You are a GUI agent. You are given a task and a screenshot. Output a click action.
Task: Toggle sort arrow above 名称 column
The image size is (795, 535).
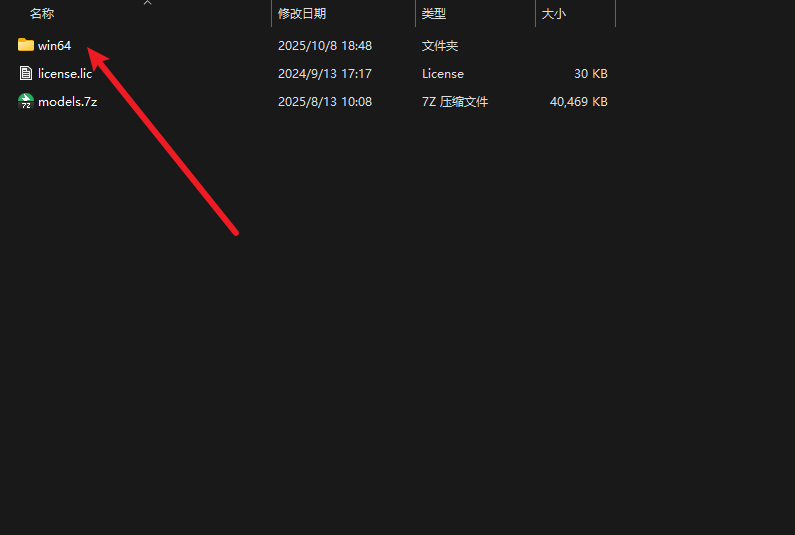tap(148, 3)
